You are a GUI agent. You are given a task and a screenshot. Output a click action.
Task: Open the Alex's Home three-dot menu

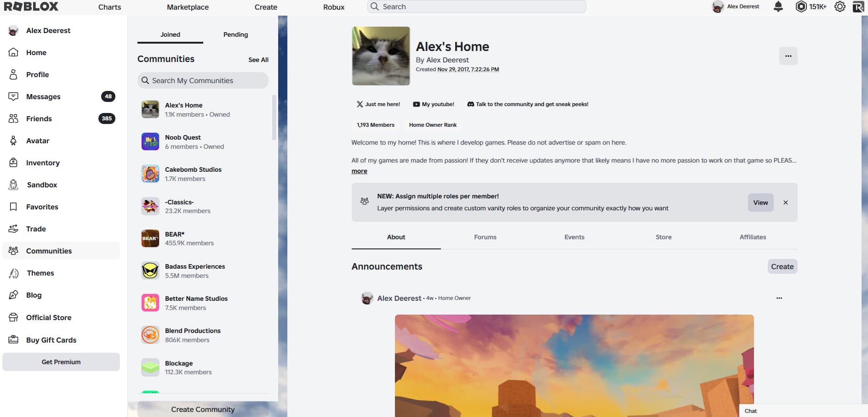788,56
